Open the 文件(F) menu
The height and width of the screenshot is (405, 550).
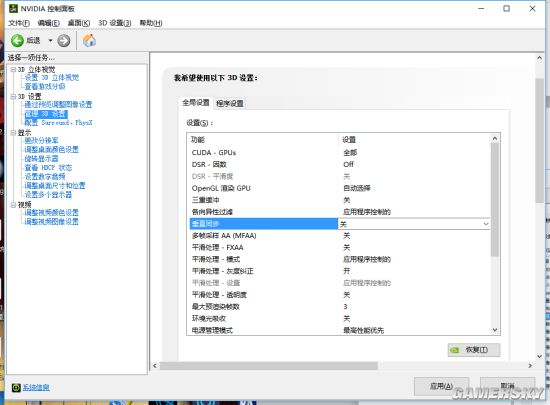click(19, 23)
